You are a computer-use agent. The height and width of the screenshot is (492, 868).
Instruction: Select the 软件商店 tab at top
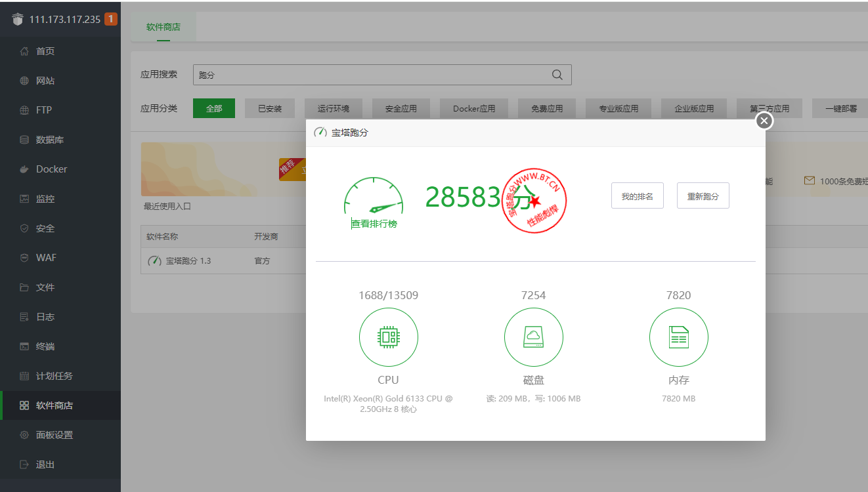coord(163,28)
